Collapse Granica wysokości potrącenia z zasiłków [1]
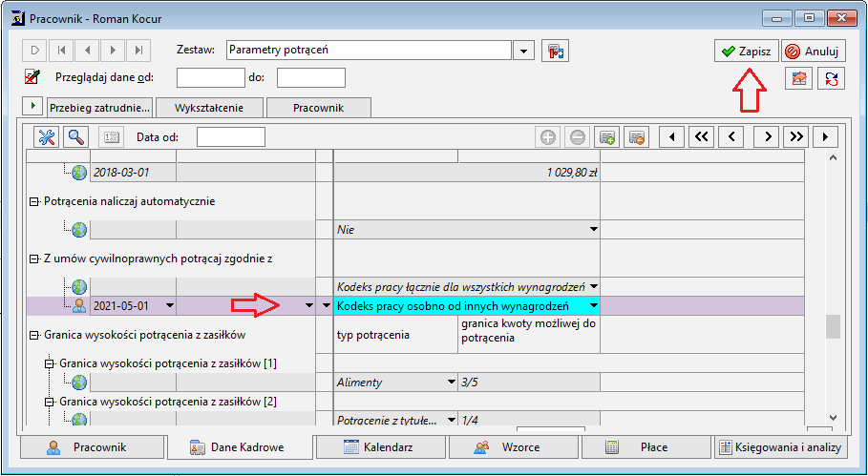Viewport: 868px width, 476px height. pyautogui.click(x=50, y=363)
